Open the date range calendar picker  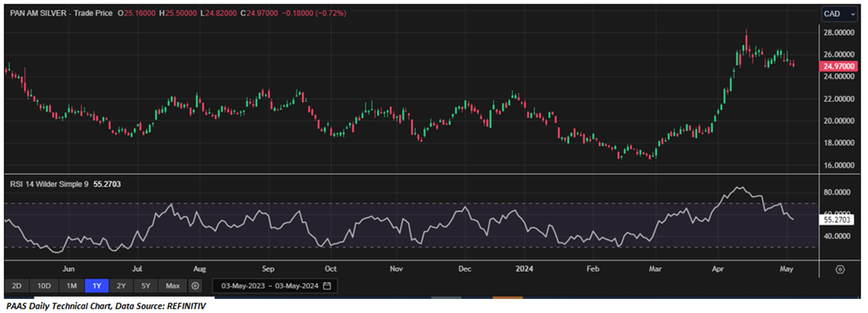click(327, 286)
